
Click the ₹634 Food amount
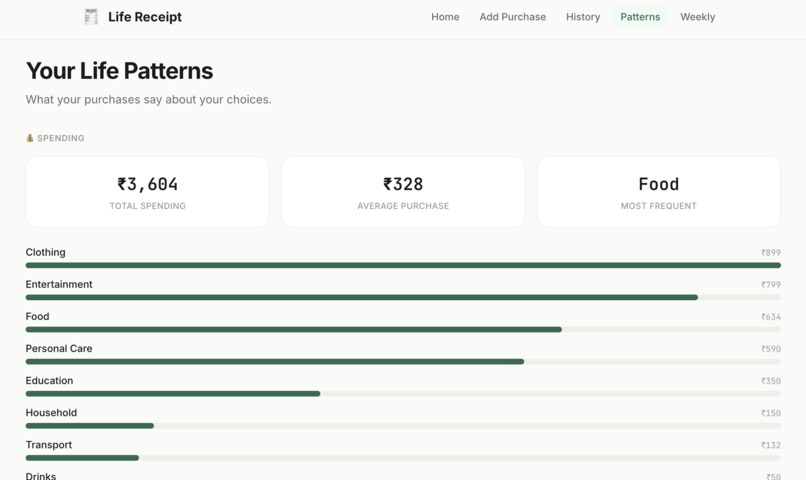click(771, 317)
